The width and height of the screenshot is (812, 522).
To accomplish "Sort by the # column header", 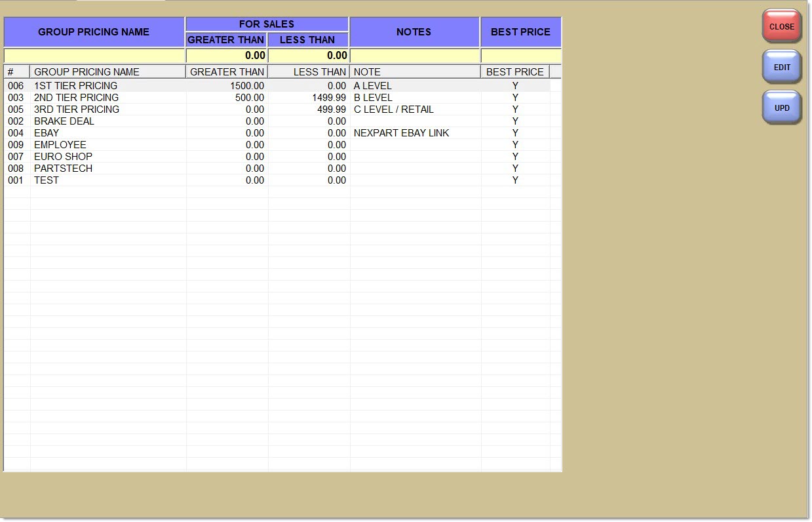I will (x=16, y=72).
